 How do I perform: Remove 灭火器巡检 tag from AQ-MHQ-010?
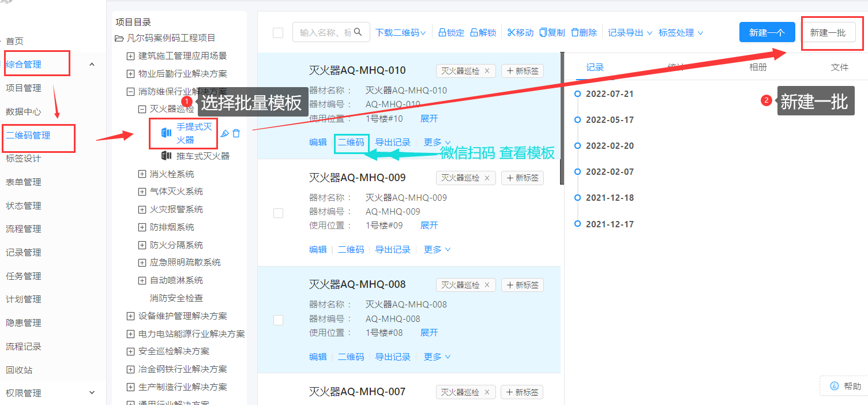point(487,71)
